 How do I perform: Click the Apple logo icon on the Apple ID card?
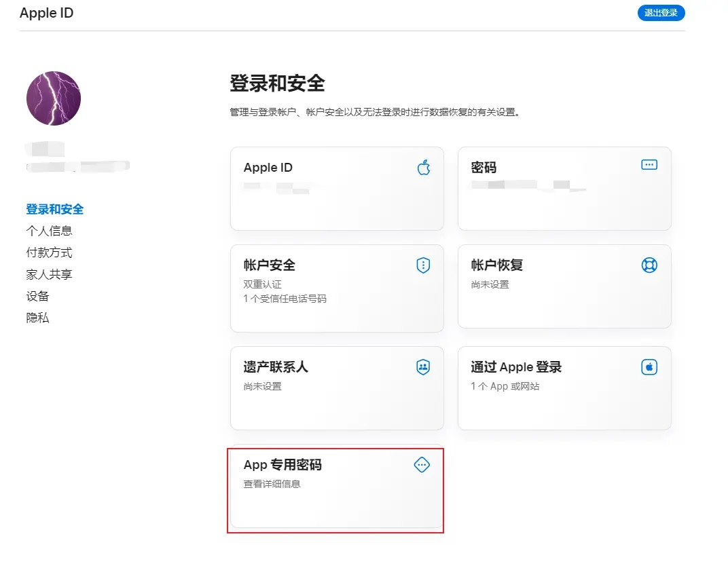[x=423, y=166]
